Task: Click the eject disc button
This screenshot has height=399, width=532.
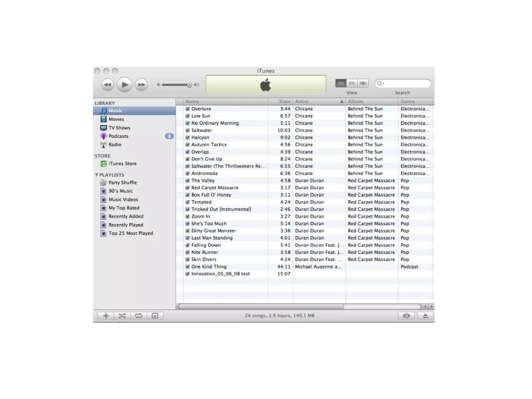Action: click(x=425, y=316)
